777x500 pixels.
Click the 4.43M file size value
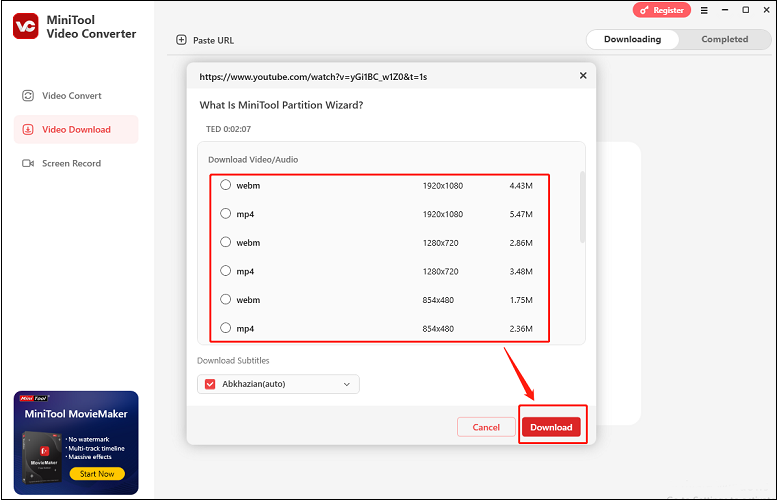point(521,186)
